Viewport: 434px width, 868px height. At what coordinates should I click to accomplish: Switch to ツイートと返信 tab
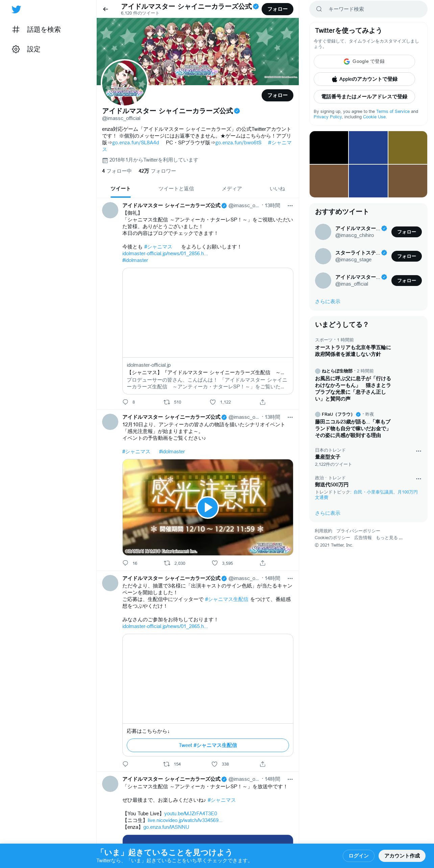pyautogui.click(x=176, y=189)
